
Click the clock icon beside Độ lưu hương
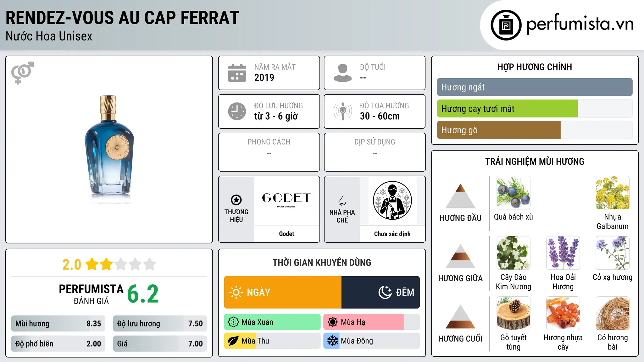(237, 111)
